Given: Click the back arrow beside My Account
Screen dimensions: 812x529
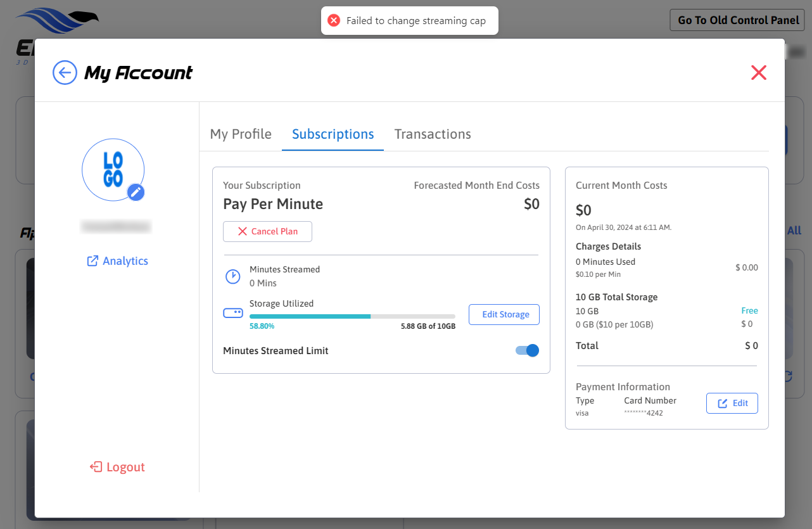Looking at the screenshot, I should pyautogui.click(x=65, y=73).
